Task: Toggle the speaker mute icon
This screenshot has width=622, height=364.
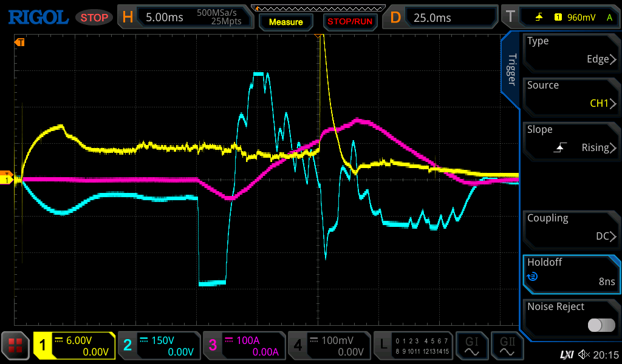Action: [x=584, y=354]
